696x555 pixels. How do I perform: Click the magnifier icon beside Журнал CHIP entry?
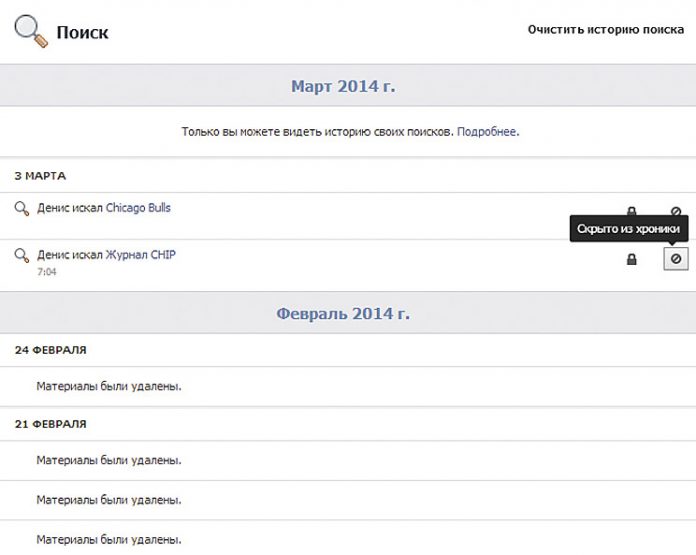click(22, 256)
